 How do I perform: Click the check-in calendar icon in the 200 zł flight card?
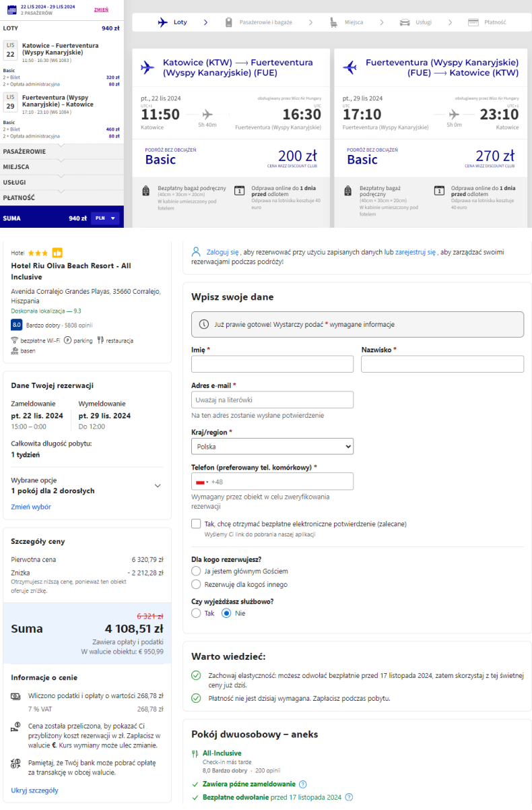pyautogui.click(x=239, y=190)
